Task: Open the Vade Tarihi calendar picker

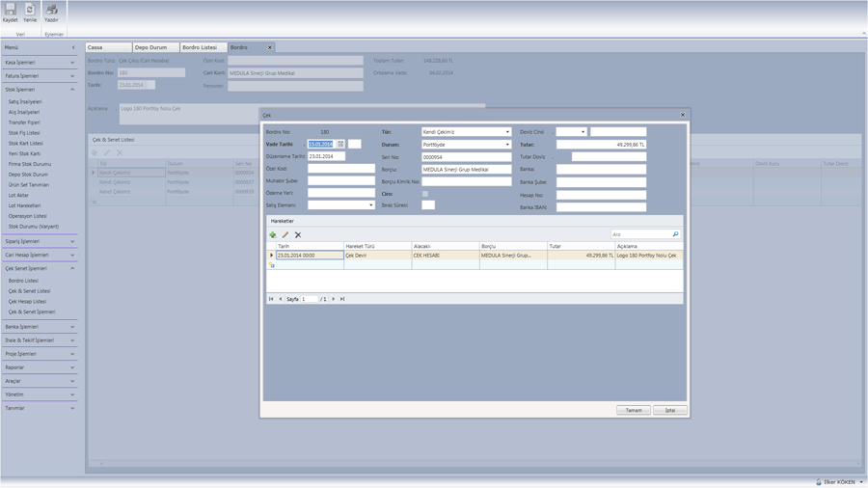Action: pyautogui.click(x=340, y=144)
